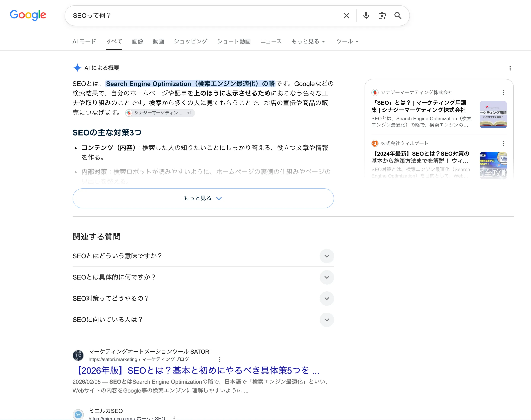Click 関連する質問 heading
Screen dimensions: 531x420
tap(96, 237)
